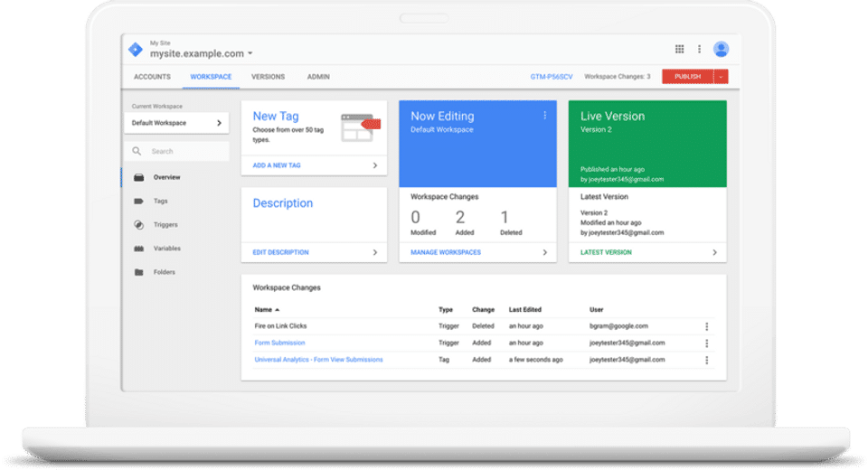Click the Name column header
868x470 pixels.
coord(263,310)
